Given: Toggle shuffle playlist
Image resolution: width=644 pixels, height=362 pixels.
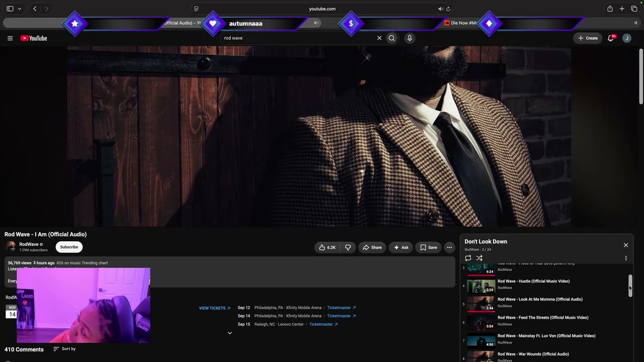Looking at the screenshot, I should pos(479,258).
